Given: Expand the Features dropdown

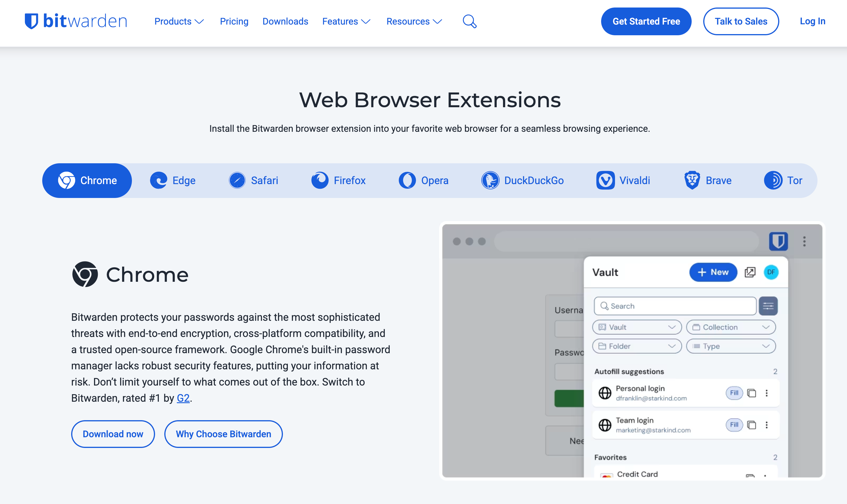Looking at the screenshot, I should 346,21.
